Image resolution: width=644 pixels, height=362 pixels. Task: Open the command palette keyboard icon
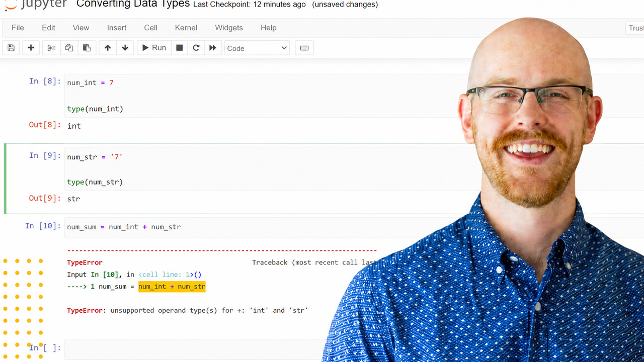[x=304, y=48]
